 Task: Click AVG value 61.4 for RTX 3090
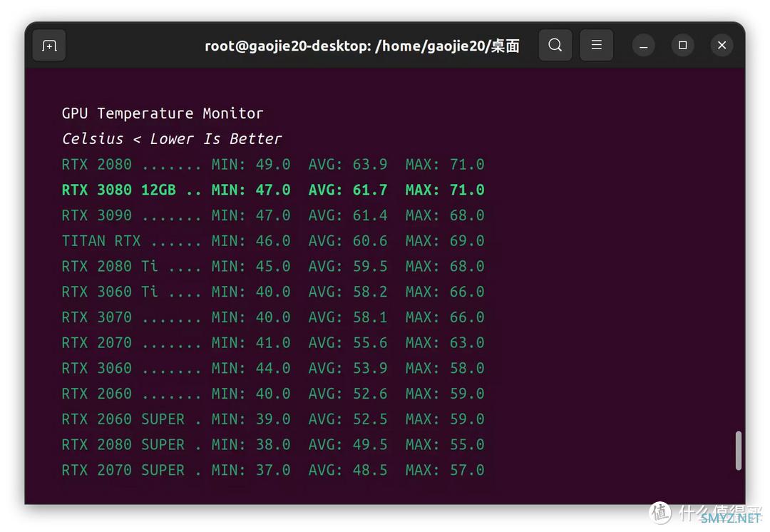click(370, 215)
